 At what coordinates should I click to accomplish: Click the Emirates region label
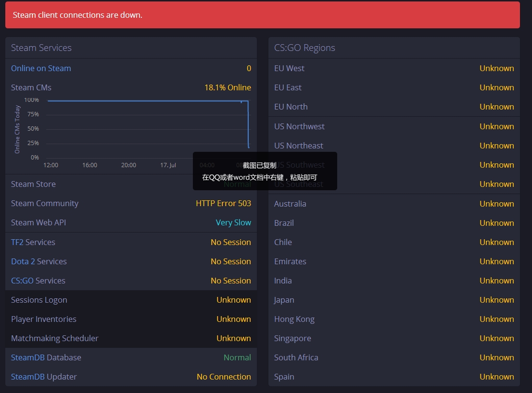(290, 261)
